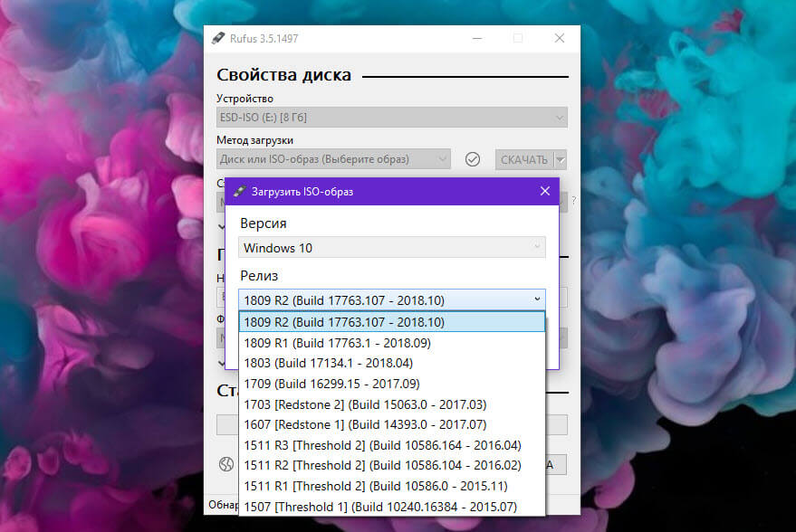Select 1607 [Redstone 1] build 14393.0

coord(392,424)
